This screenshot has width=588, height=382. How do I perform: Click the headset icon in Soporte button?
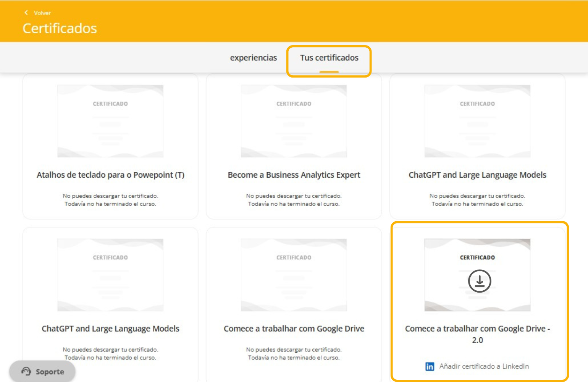26,371
